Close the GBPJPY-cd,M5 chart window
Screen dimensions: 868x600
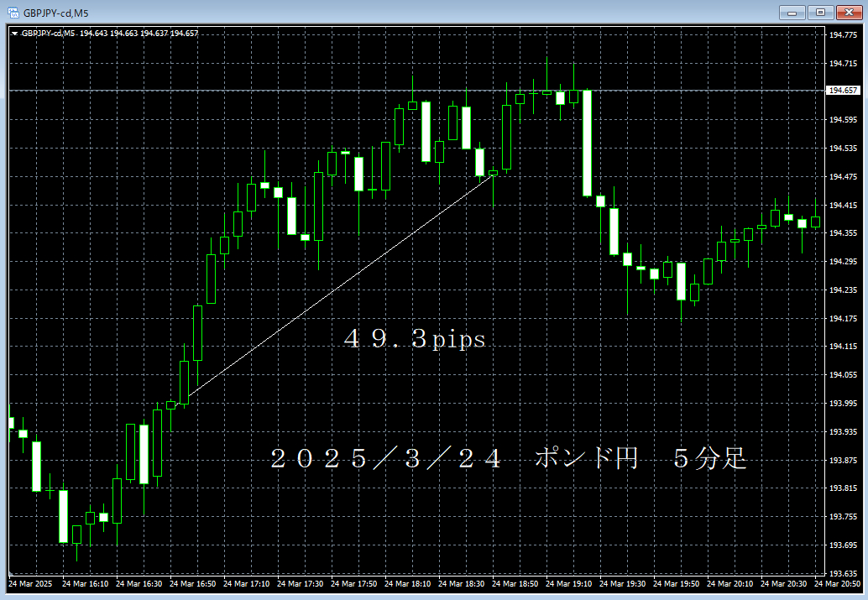pyautogui.click(x=849, y=12)
